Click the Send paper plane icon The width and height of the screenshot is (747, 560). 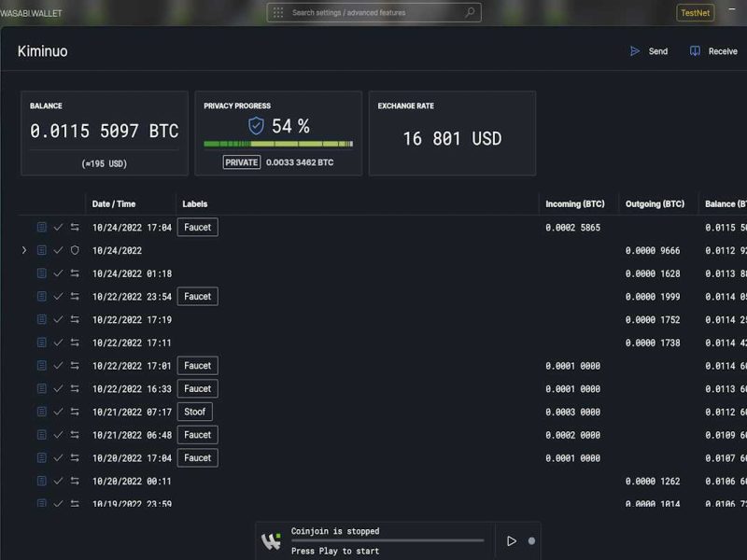(x=635, y=51)
